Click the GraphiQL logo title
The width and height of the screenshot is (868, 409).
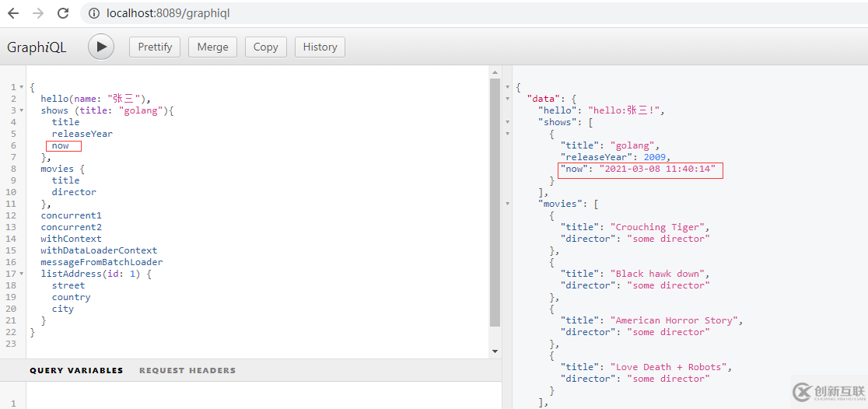click(37, 47)
